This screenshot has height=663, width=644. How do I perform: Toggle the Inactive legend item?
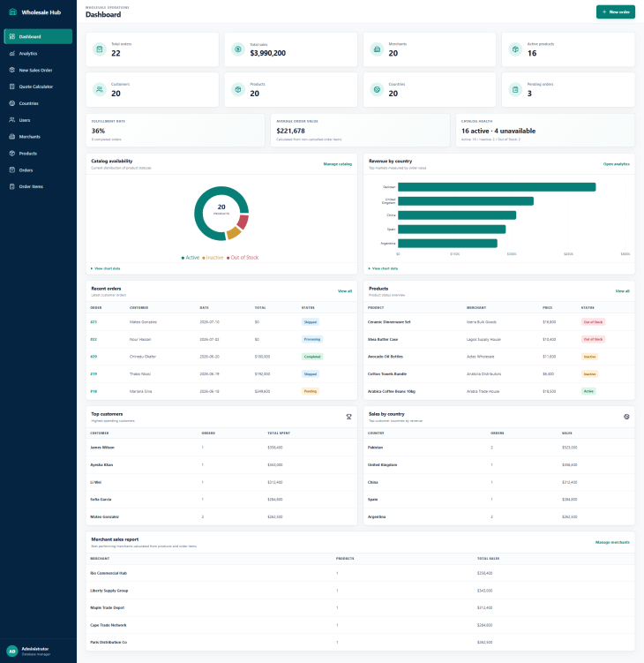point(213,258)
